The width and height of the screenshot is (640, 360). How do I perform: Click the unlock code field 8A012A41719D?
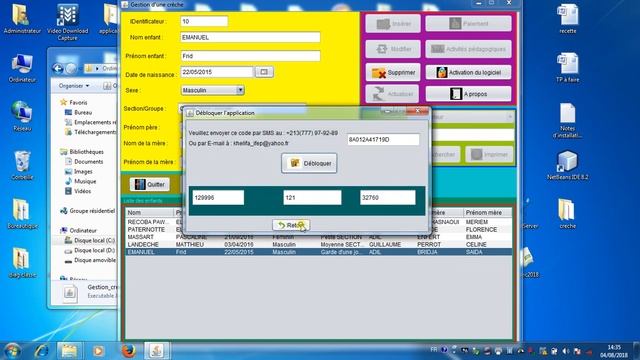point(383,140)
